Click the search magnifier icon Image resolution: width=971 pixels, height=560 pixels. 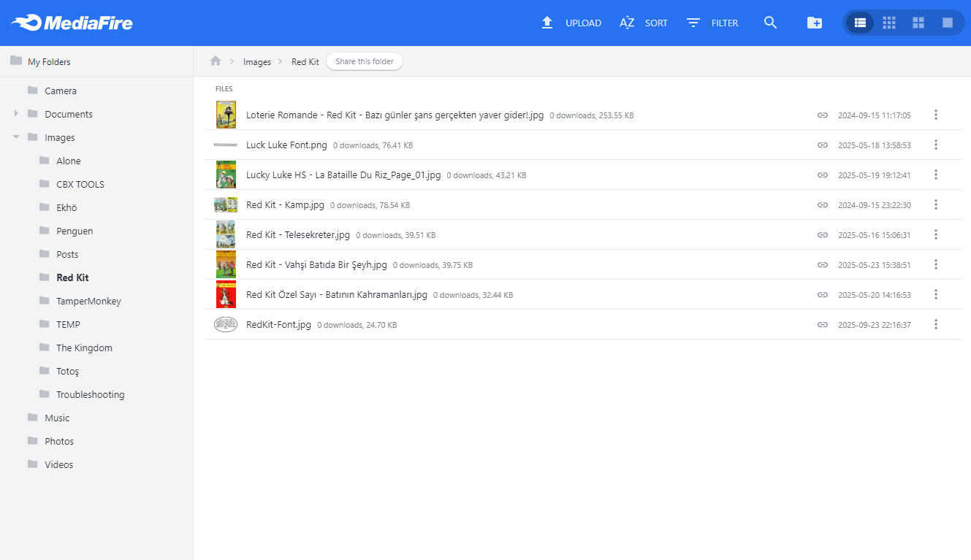click(770, 23)
